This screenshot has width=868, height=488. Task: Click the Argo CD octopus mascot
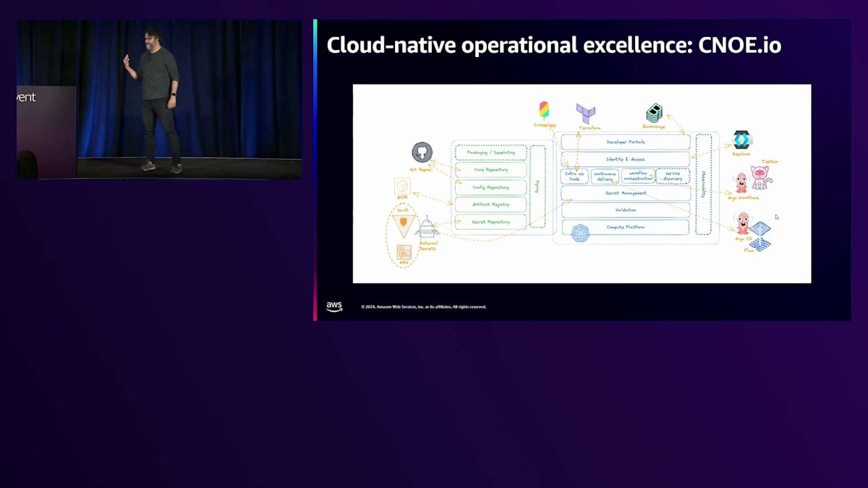(743, 223)
